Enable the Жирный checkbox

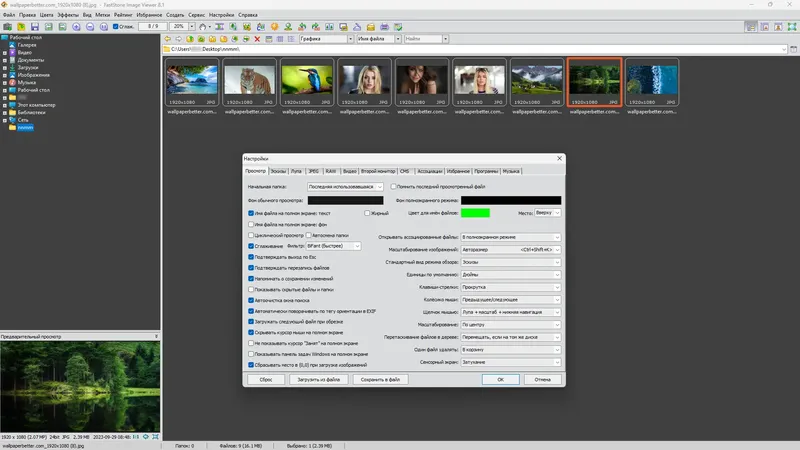367,213
